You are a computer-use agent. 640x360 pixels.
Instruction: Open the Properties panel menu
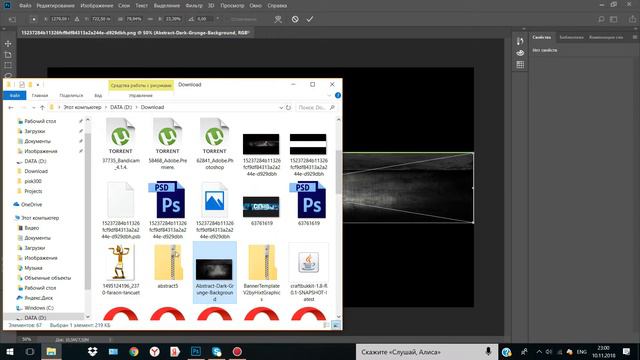pos(635,37)
